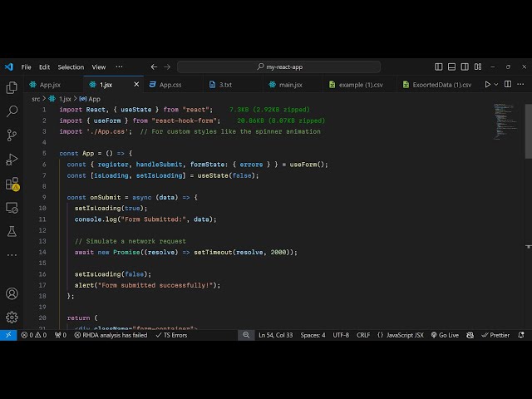Open the JavaScript JSX language mode selector
532x399 pixels.
(x=401, y=335)
